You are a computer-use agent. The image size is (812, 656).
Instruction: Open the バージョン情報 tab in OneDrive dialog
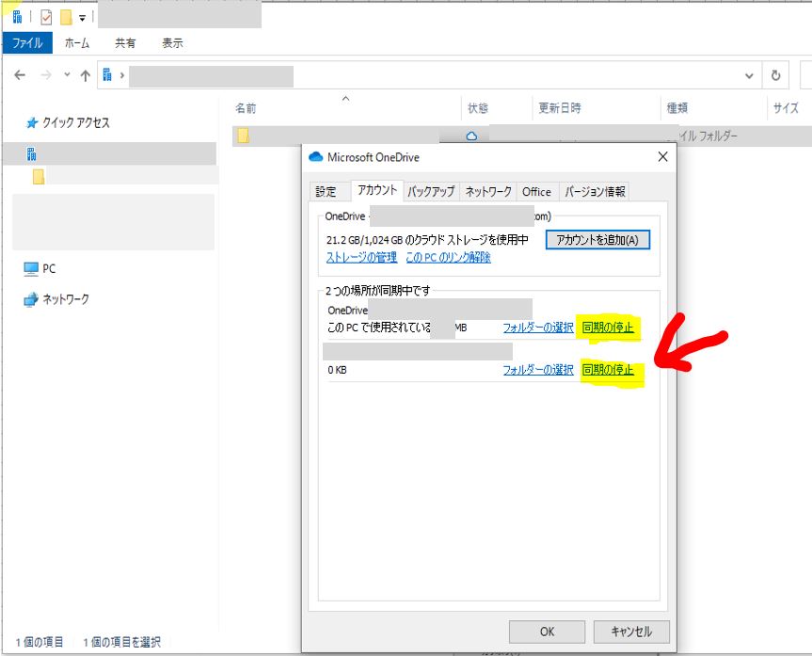595,192
